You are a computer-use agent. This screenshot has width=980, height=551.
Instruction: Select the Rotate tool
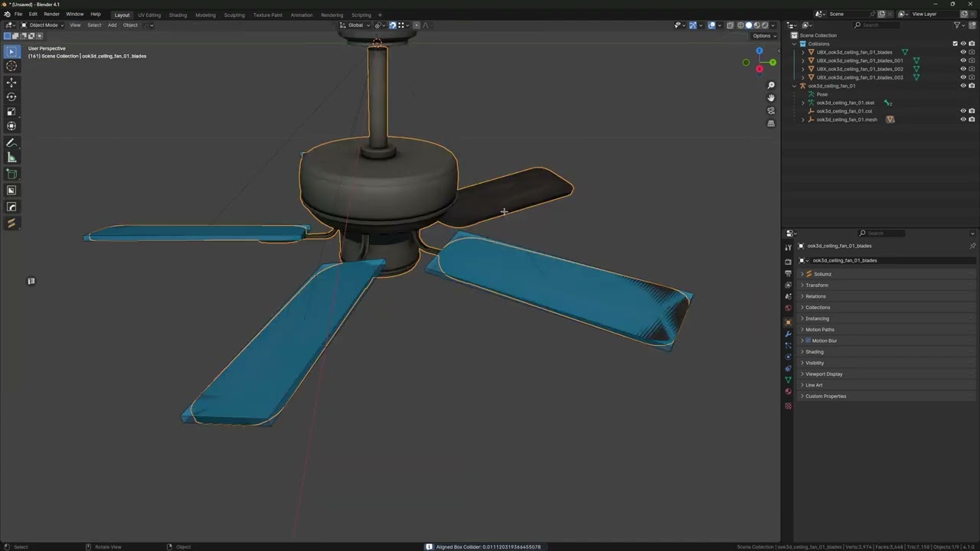tap(11, 97)
